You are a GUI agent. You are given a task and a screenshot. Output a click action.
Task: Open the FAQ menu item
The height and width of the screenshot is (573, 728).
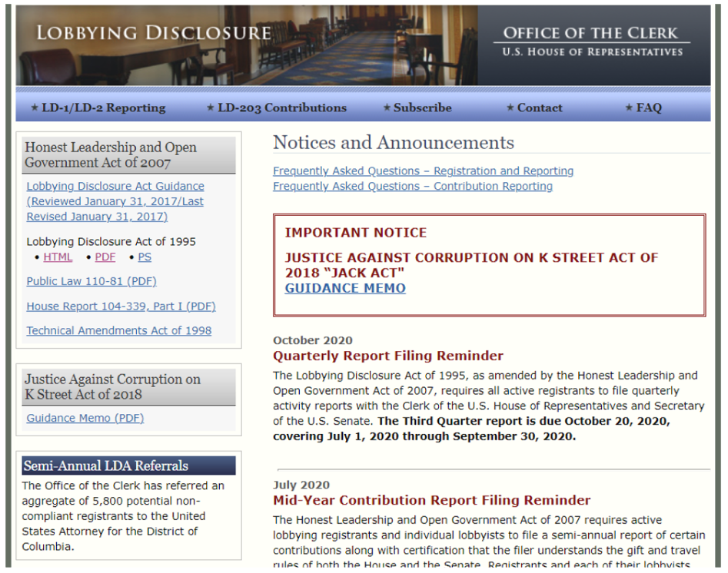tap(643, 108)
